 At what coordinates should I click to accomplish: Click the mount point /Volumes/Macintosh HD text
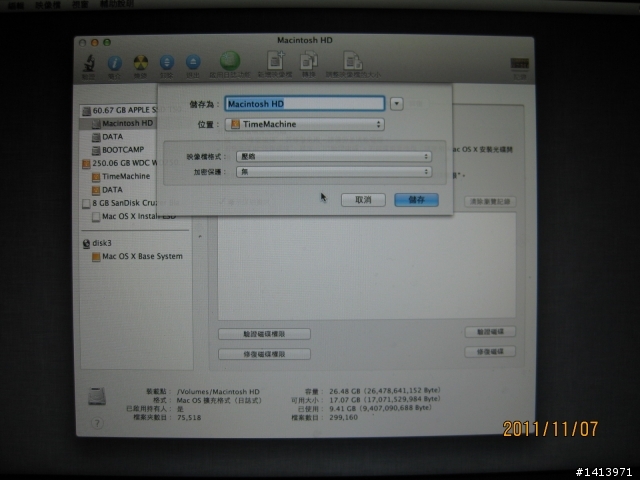[218, 392]
